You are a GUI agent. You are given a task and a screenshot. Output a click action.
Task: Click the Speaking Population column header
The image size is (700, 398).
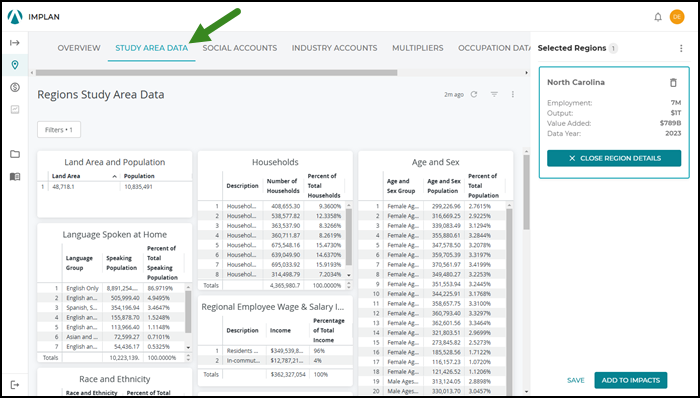coord(122,263)
